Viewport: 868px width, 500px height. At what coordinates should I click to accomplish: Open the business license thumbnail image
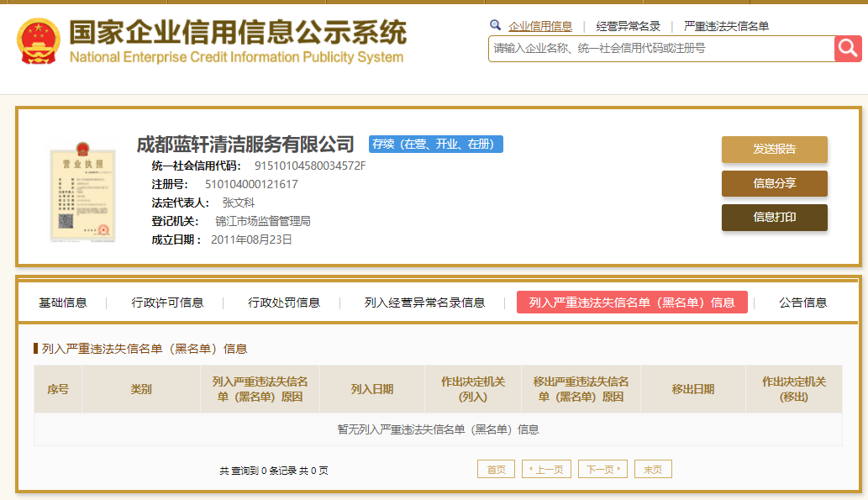[x=82, y=192]
